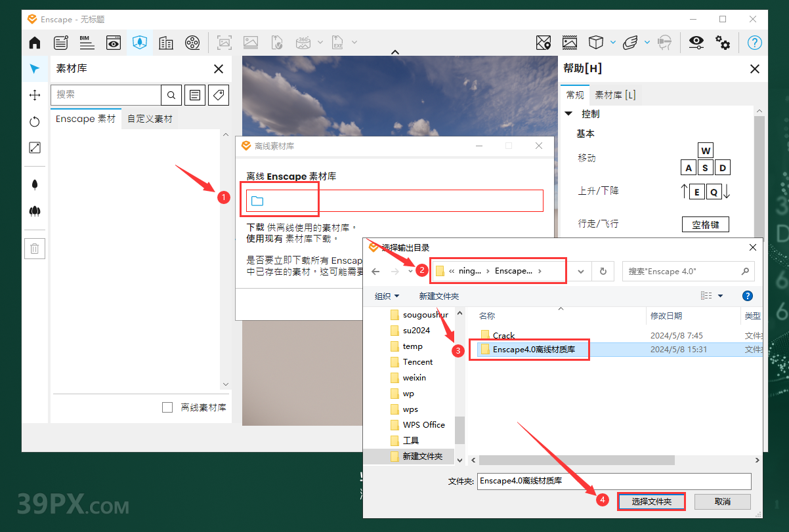Enable the 离线素材库 checkbox
Viewport: 789px width, 532px height.
(167, 407)
